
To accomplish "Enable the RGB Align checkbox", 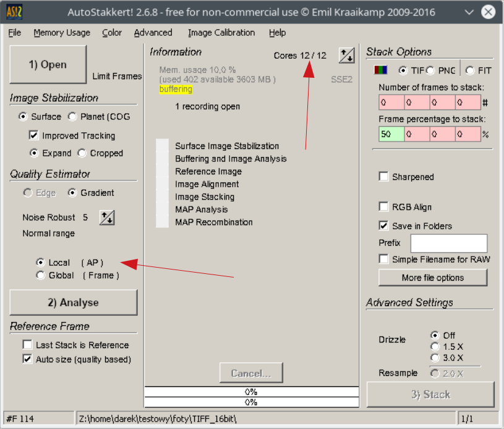I will (405, 207).
